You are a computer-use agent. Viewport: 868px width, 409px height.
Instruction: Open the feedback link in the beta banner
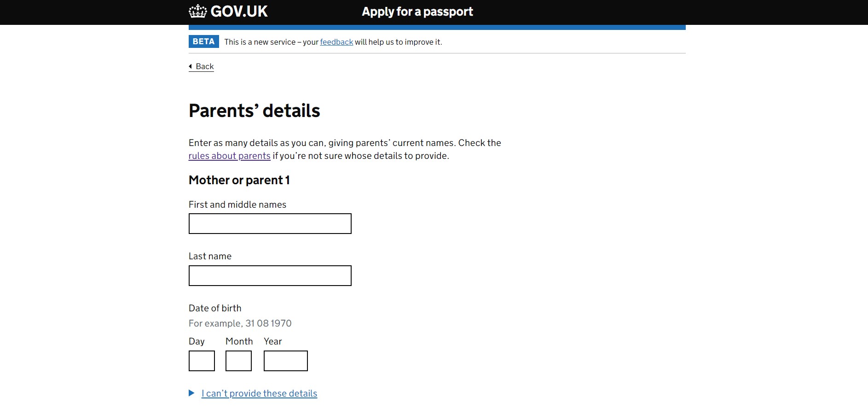(x=336, y=42)
